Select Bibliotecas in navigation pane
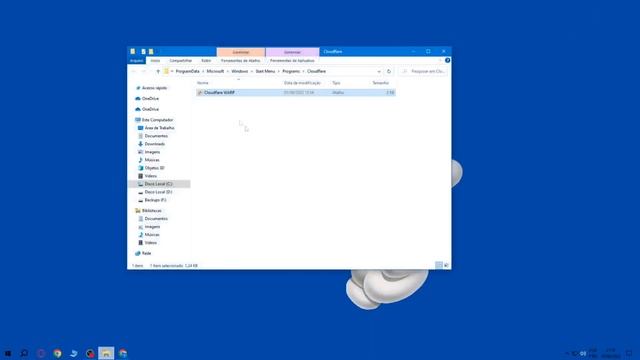 (151, 211)
